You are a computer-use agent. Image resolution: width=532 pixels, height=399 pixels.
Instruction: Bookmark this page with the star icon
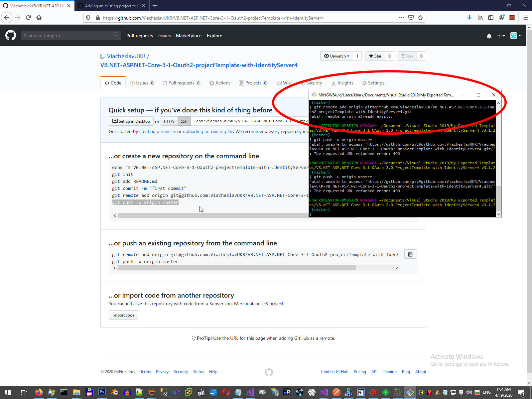click(x=420, y=18)
